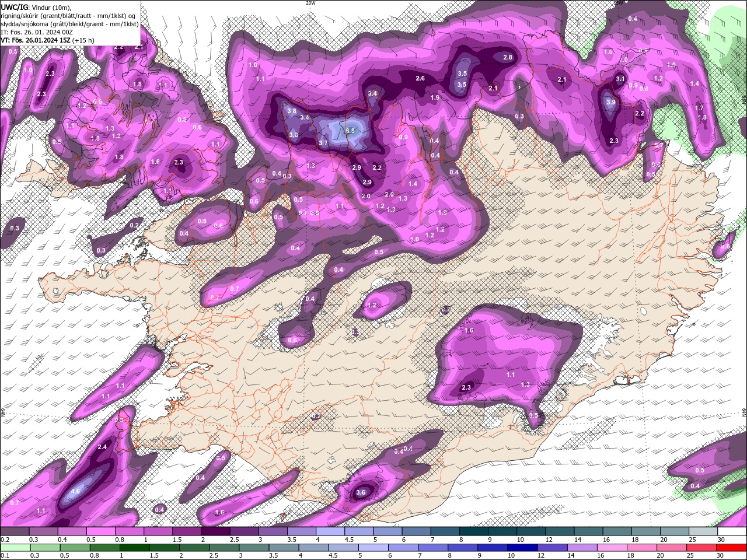Click the 'rigning/skúrir' legend description line
This screenshot has height=560, width=747.
[68, 16]
